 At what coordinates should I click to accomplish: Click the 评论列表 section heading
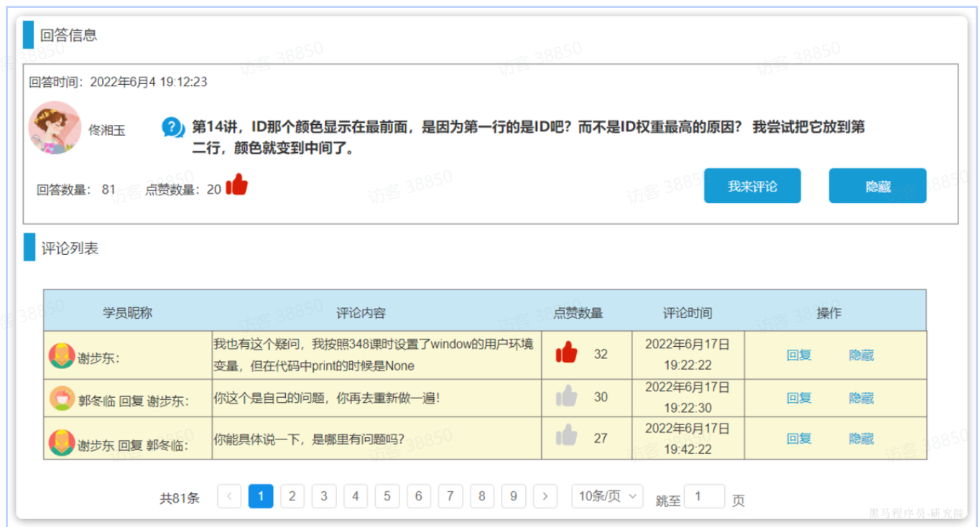[70, 248]
